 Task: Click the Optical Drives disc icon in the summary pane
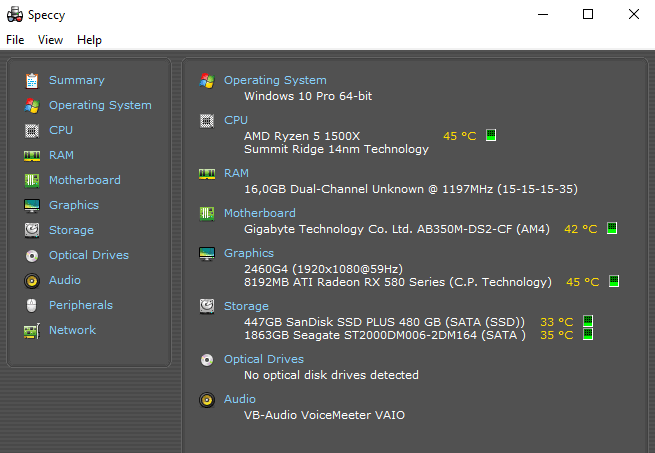pyautogui.click(x=207, y=360)
